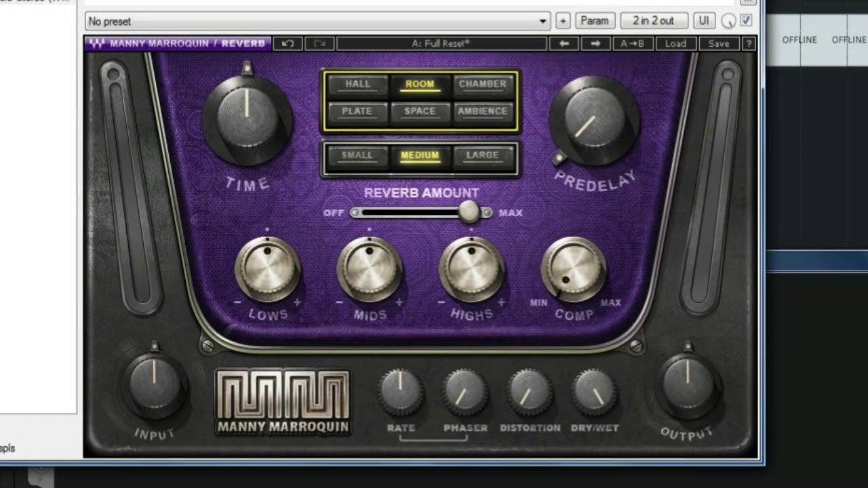Click the Param button
This screenshot has width=868, height=488.
(x=595, y=21)
